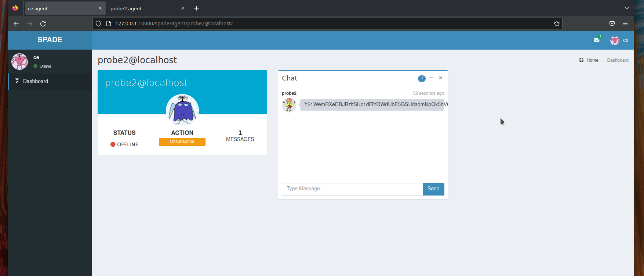Send the chat message

click(433, 189)
